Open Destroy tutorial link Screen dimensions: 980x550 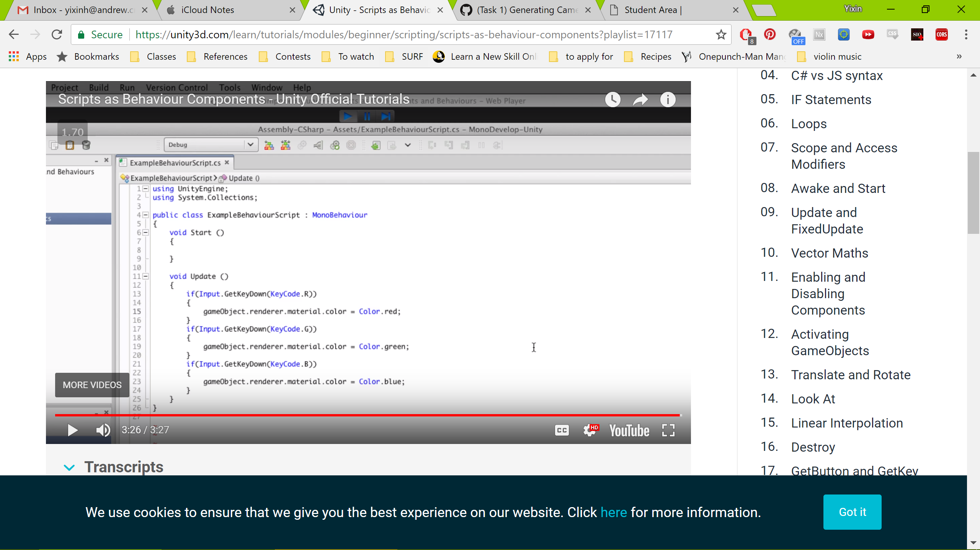tap(813, 447)
